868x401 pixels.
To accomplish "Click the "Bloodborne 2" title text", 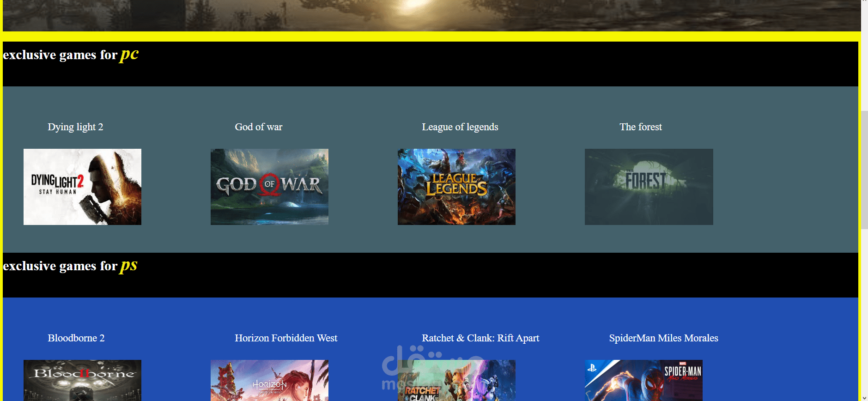I will [76, 338].
